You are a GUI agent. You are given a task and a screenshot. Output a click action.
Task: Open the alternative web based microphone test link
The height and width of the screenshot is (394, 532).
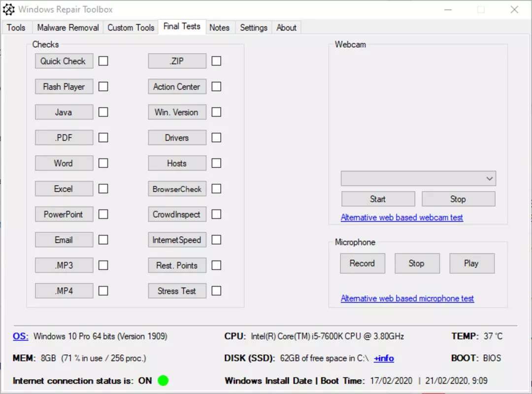coord(407,298)
